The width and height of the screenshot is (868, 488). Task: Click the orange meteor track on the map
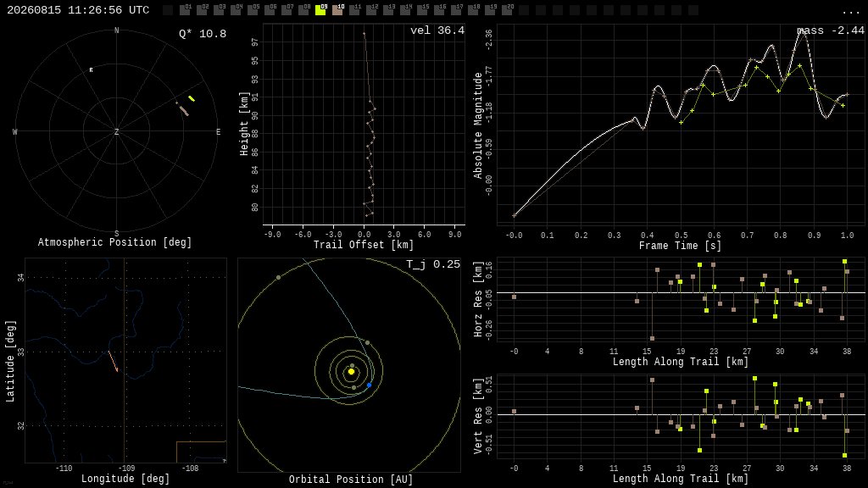click(x=113, y=361)
